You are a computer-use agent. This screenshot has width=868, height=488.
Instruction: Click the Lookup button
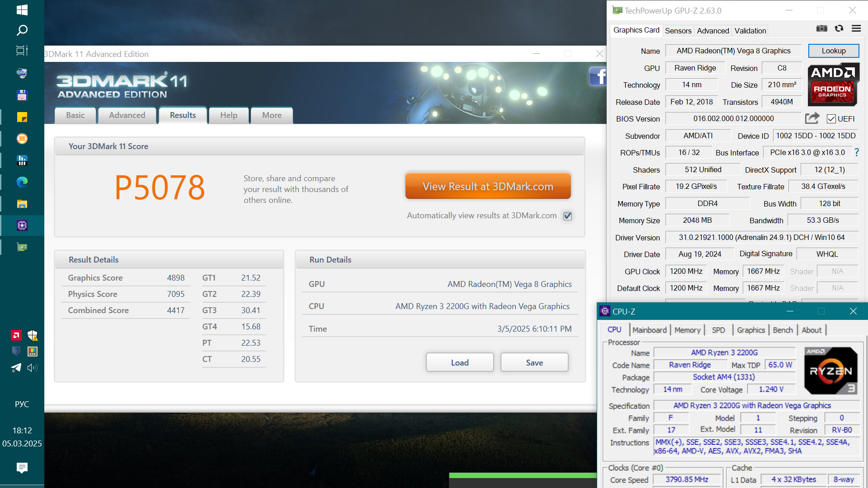pyautogui.click(x=833, y=51)
